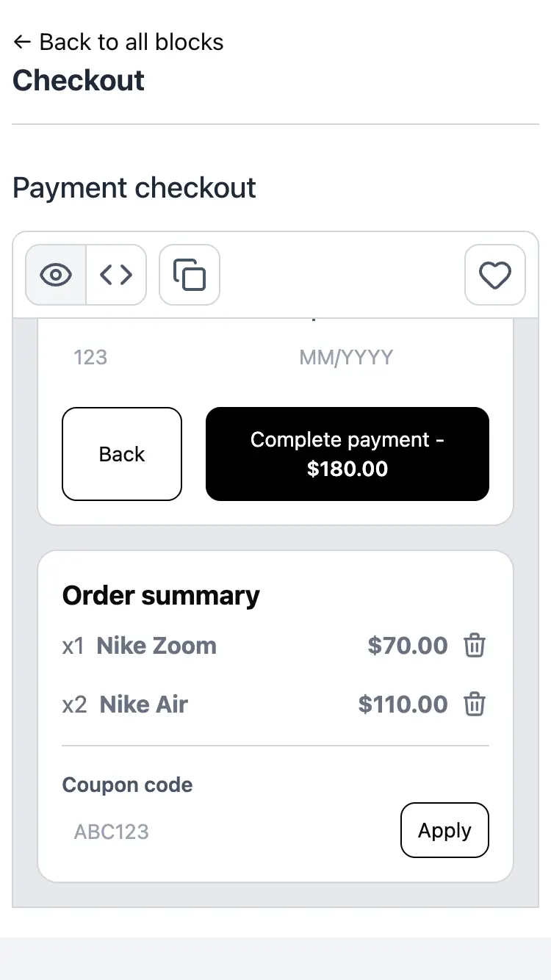Apply the coupon code

pyautogui.click(x=444, y=830)
